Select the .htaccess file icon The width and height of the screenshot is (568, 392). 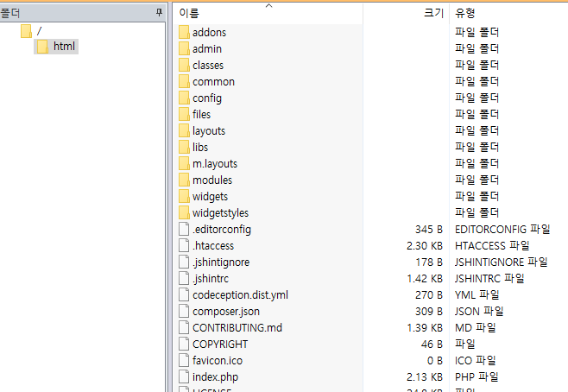point(184,245)
